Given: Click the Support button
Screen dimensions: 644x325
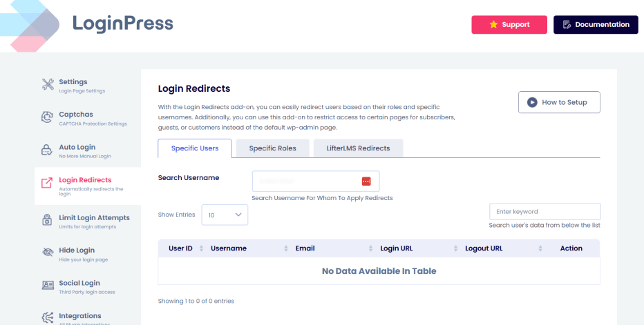Looking at the screenshot, I should point(509,25).
